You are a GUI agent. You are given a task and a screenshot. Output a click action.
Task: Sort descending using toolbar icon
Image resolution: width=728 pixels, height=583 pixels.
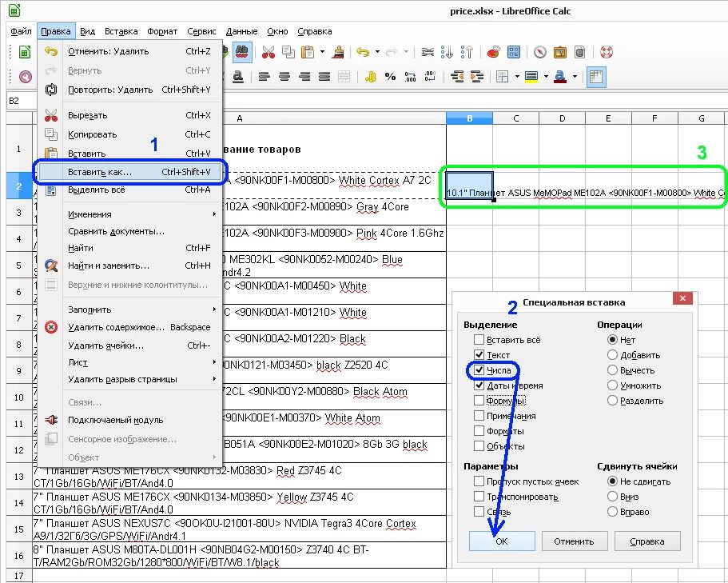pyautogui.click(x=467, y=52)
